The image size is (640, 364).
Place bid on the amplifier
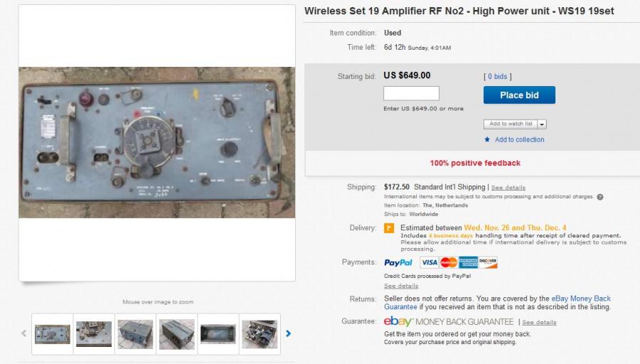tap(519, 95)
